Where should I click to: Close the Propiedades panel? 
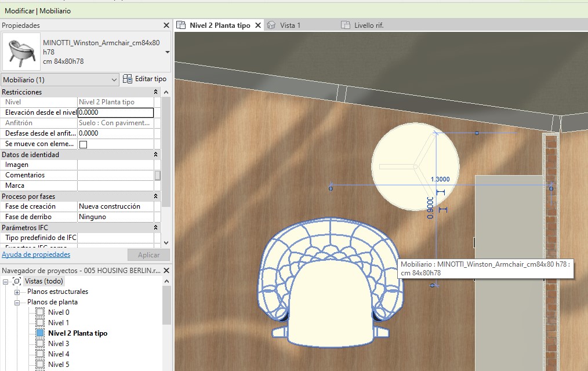166,26
